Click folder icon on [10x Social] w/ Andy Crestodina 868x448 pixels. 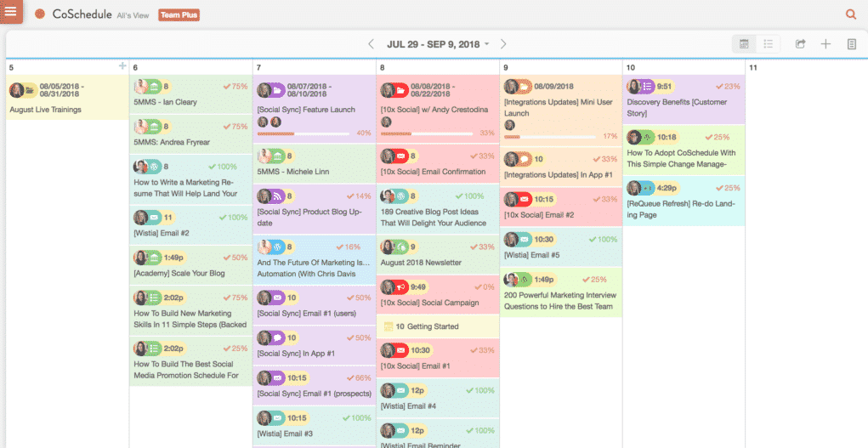tap(401, 90)
